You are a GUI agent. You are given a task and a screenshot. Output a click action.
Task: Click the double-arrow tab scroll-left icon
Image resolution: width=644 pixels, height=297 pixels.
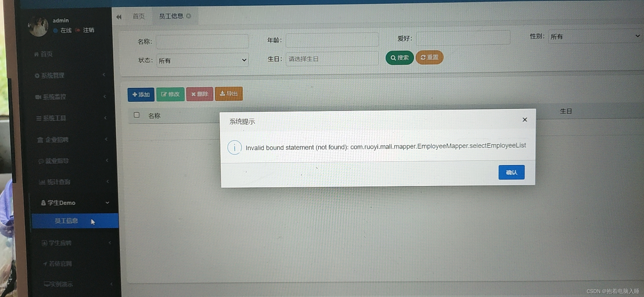(x=119, y=17)
